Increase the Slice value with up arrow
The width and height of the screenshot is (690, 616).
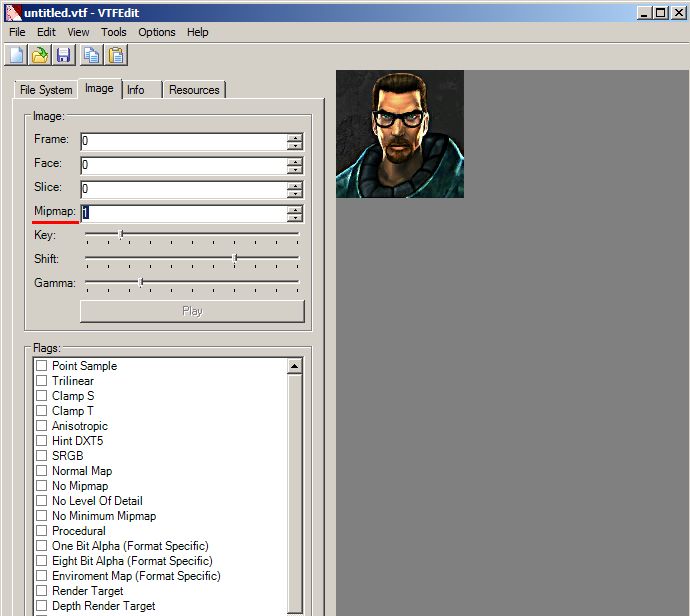point(295,185)
